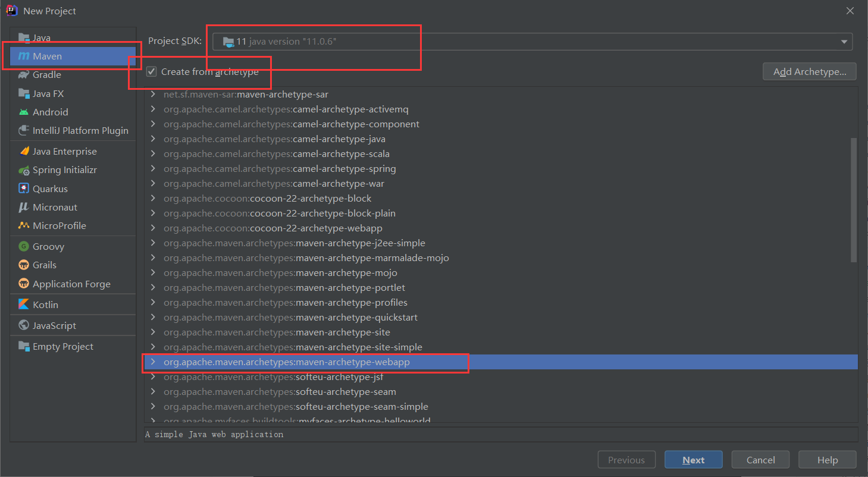The height and width of the screenshot is (477, 868).
Task: Click the Java FX folder icon
Action: click(24, 93)
